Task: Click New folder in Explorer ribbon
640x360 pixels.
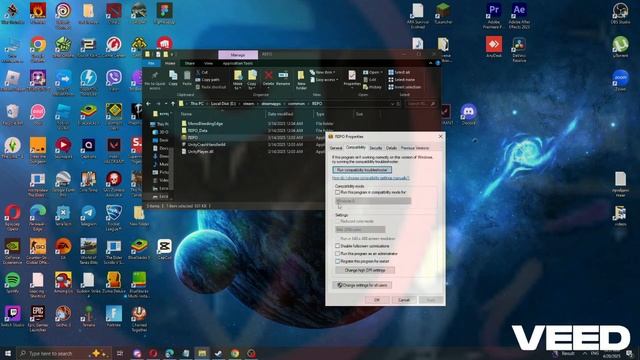Action: 301,80
